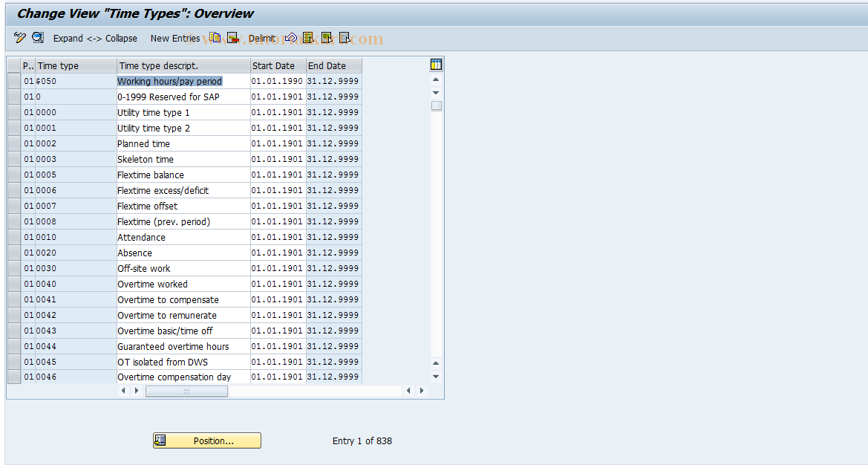Select row selector for OT isolated from DWS

click(x=14, y=362)
